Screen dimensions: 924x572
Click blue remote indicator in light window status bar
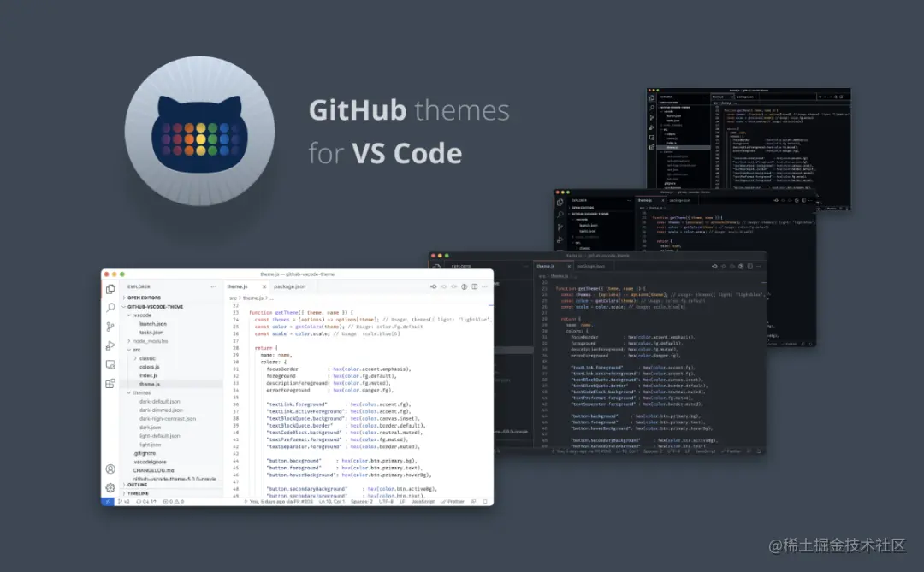point(107,502)
